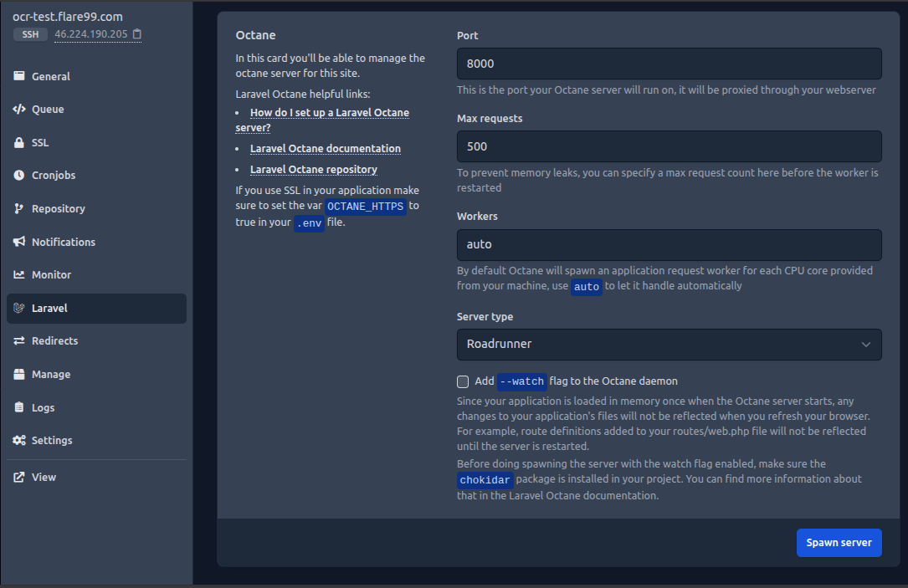
Task: Click into the Port input field
Action: coord(669,64)
